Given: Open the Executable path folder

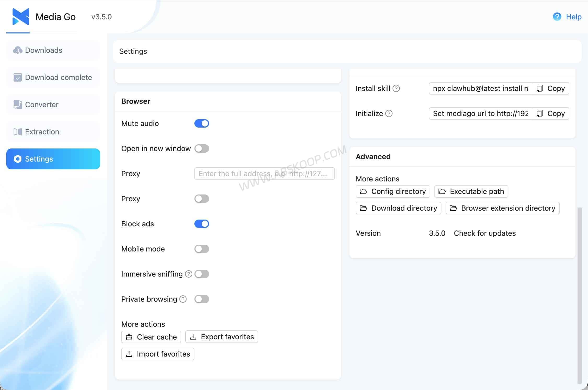Looking at the screenshot, I should (x=471, y=191).
